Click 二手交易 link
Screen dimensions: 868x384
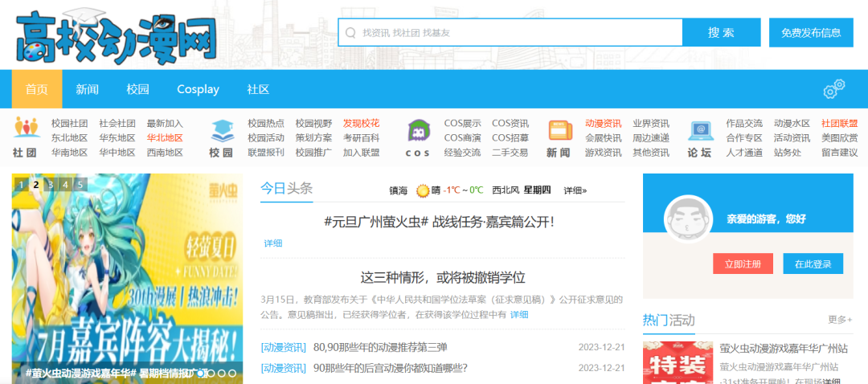(x=510, y=152)
